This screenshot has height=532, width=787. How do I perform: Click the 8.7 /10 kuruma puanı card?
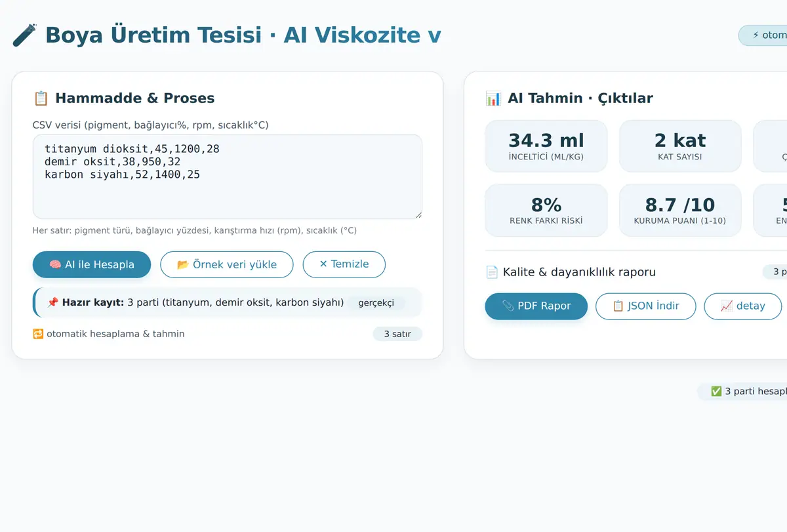680,211
